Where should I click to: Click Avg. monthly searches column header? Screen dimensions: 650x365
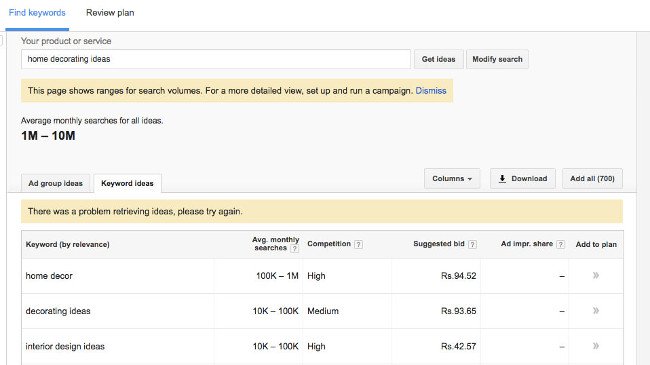pos(275,244)
